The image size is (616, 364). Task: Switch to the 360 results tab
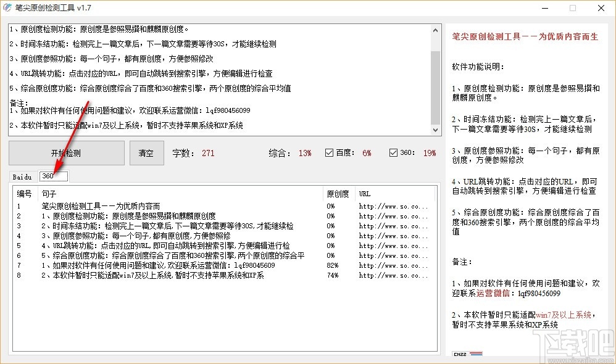[53, 176]
